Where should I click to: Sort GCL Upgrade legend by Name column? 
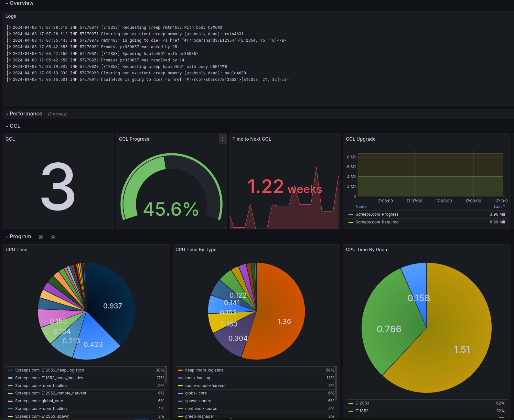click(x=361, y=207)
